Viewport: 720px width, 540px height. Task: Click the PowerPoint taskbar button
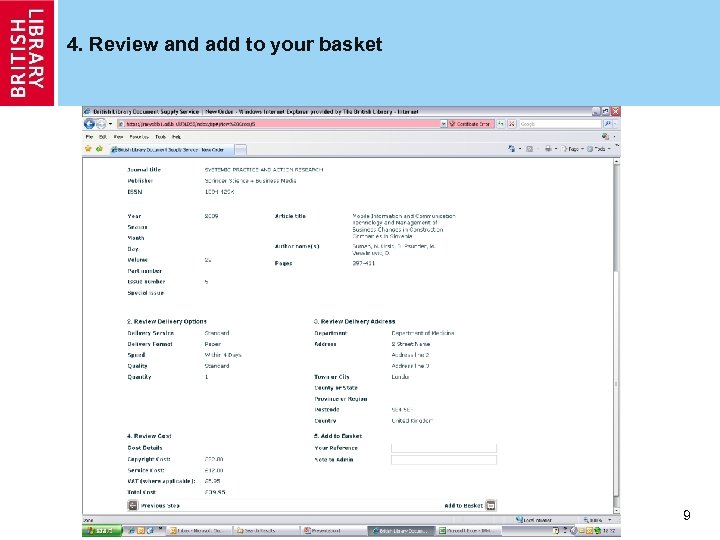coord(332,531)
